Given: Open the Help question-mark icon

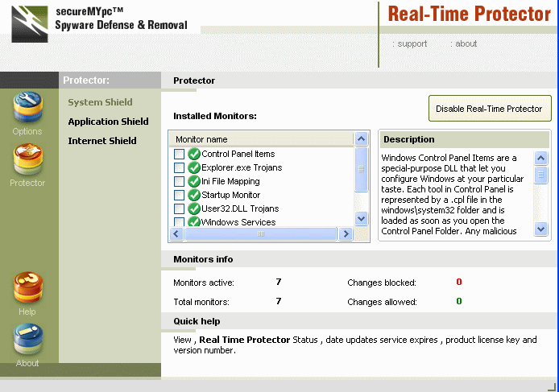Looking at the screenshot, I should [x=28, y=287].
